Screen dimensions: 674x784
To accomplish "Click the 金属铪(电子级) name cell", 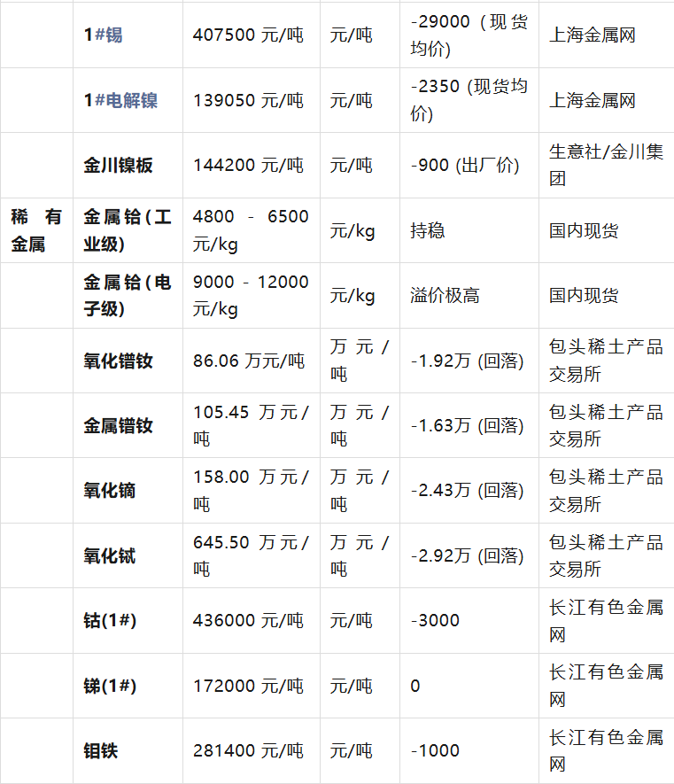I will coord(128,296).
